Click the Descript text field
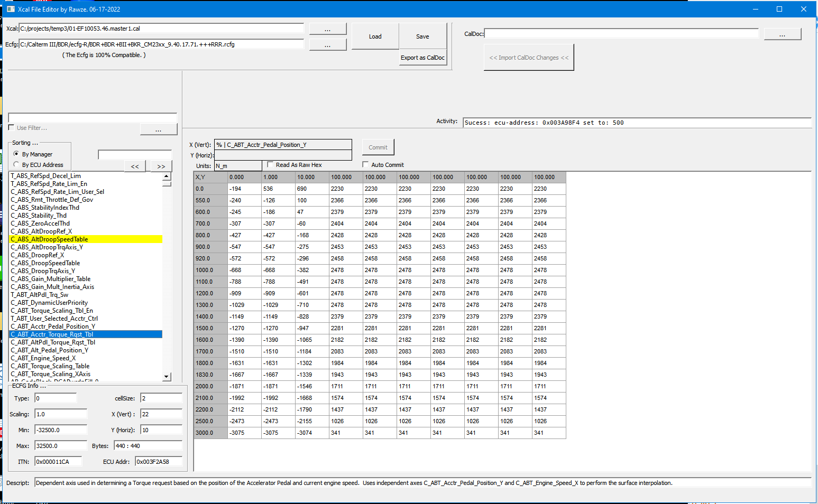The image size is (818, 504). pos(423,482)
